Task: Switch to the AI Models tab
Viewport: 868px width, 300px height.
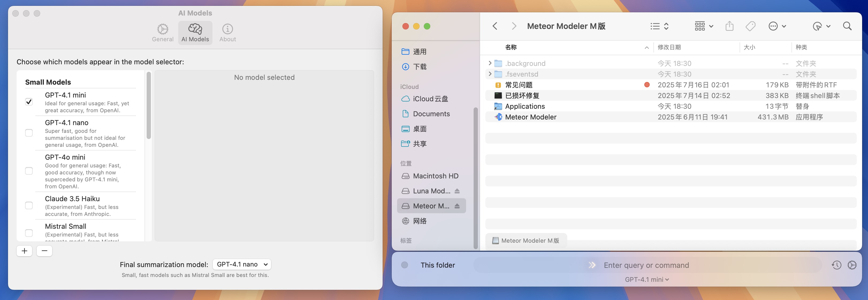Action: coord(195,33)
